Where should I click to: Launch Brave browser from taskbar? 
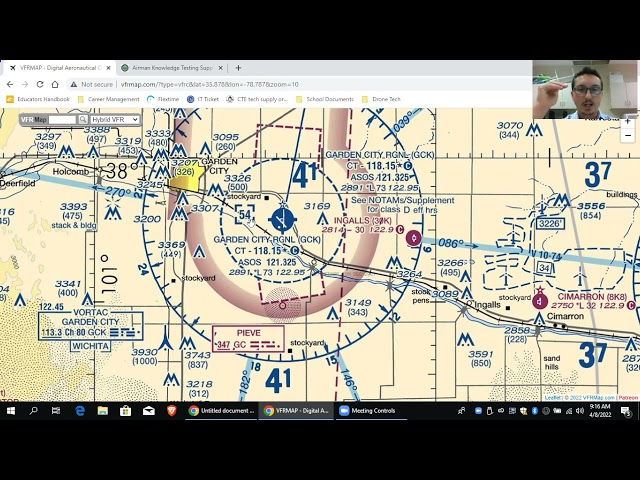(x=172, y=411)
